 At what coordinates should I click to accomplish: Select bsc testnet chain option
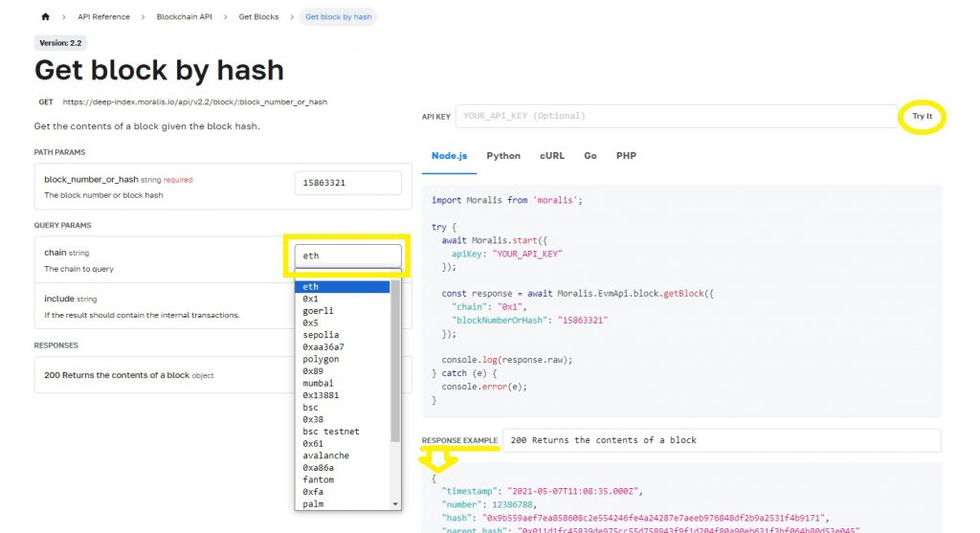pyautogui.click(x=343, y=432)
